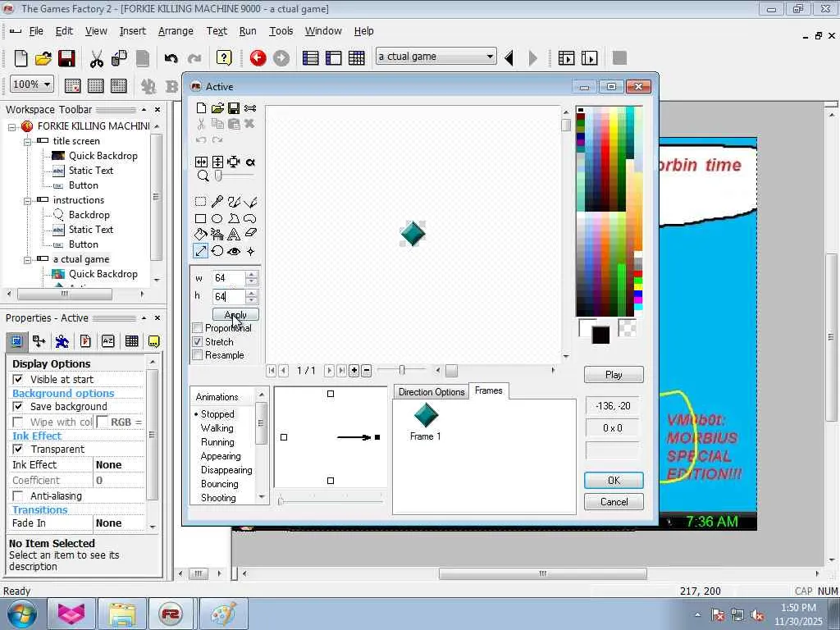Export image with the save icon in picture editor
840x630 pixels.
pos(234,108)
